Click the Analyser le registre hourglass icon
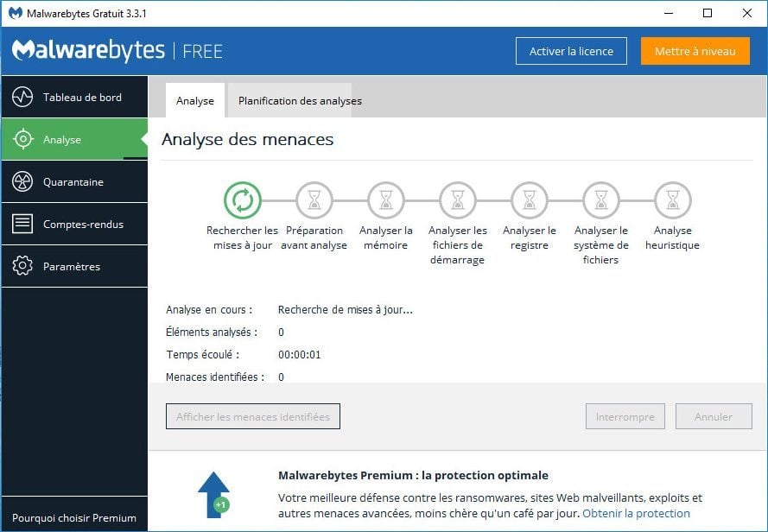768x532 pixels. pyautogui.click(x=530, y=200)
